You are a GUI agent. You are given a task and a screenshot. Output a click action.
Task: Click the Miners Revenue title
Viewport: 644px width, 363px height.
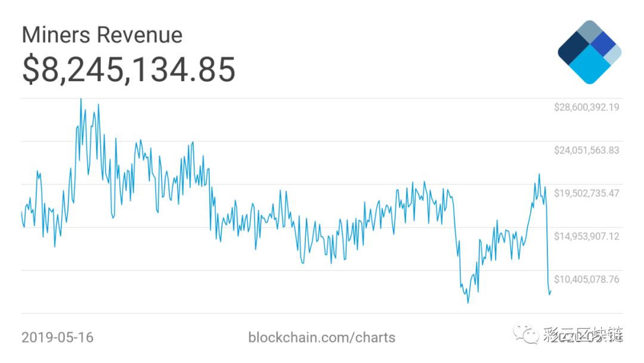click(102, 35)
